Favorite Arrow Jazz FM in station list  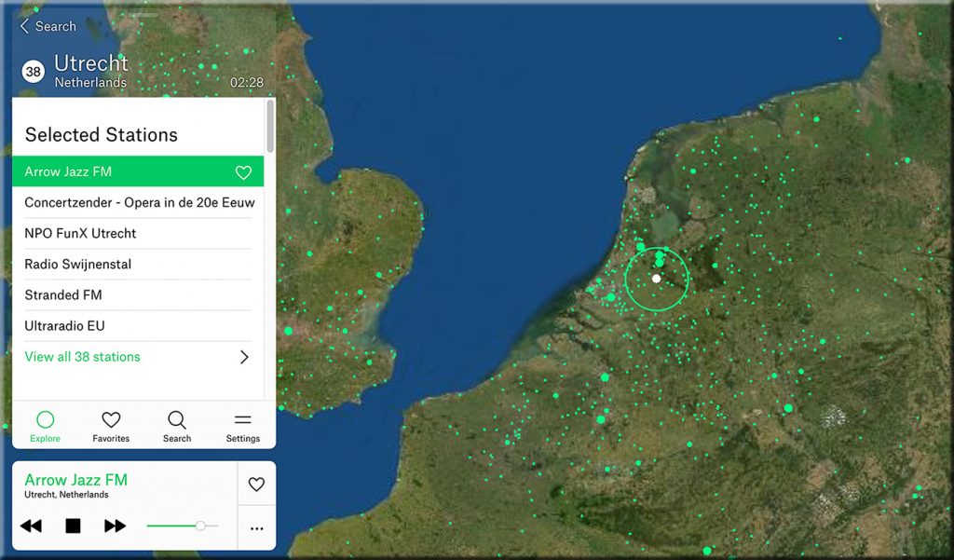coord(243,172)
